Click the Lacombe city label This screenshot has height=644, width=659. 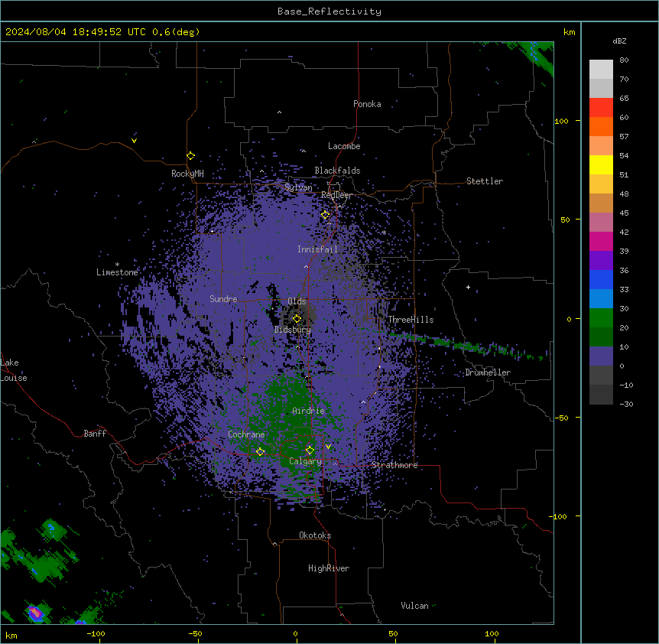click(344, 146)
